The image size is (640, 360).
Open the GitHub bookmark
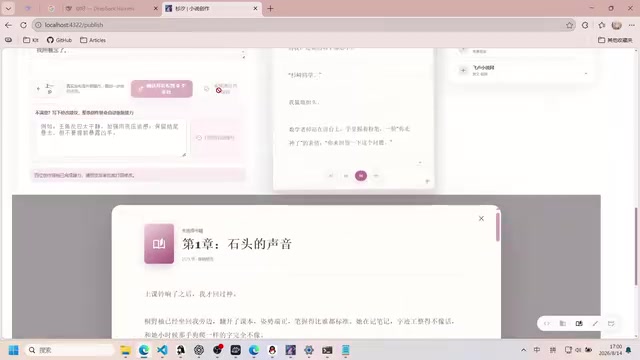[x=59, y=40]
